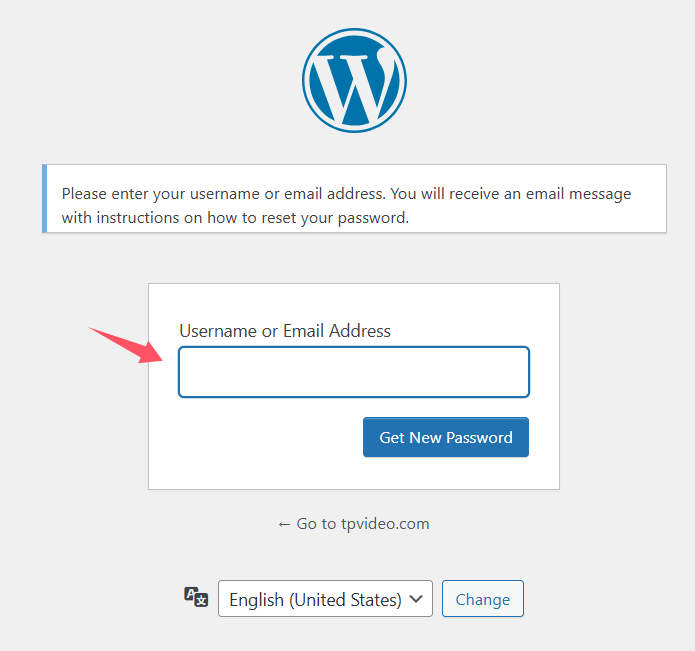Open the English (United States) language dropdown
Image resolution: width=695 pixels, height=651 pixels.
(x=325, y=599)
